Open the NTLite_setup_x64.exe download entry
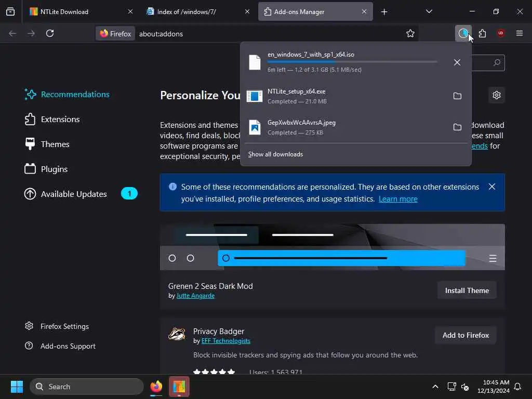 344,96
